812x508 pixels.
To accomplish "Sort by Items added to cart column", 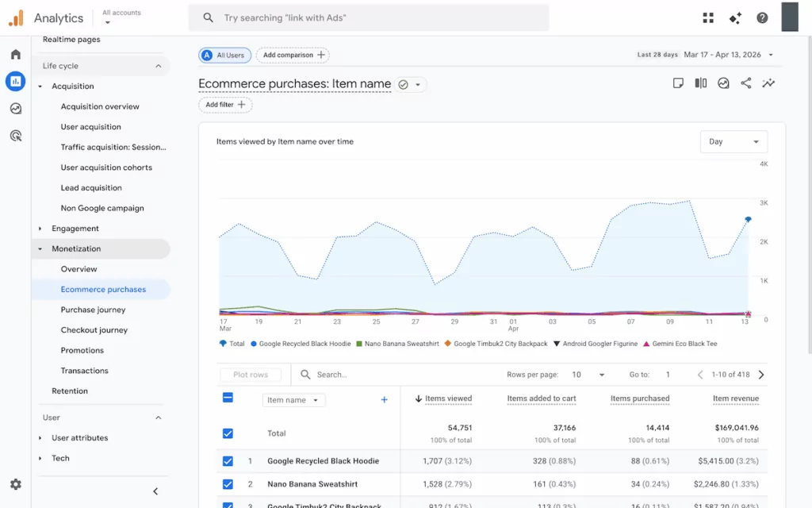I will [541, 398].
